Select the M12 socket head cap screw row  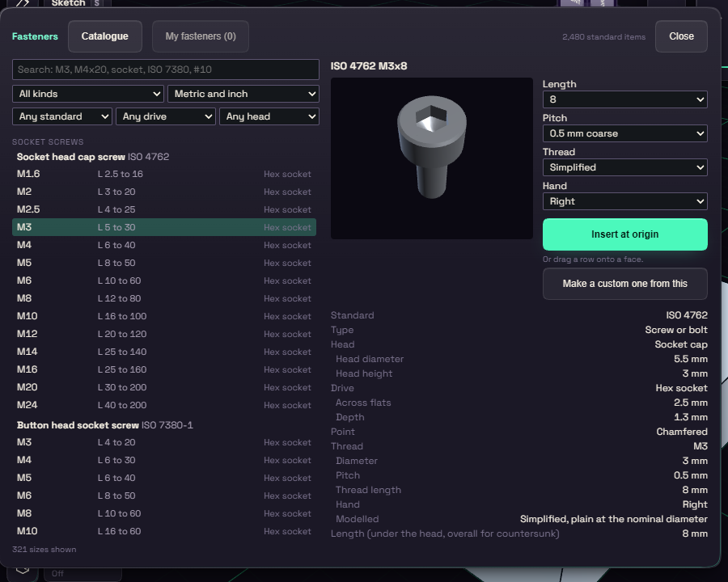click(x=164, y=334)
